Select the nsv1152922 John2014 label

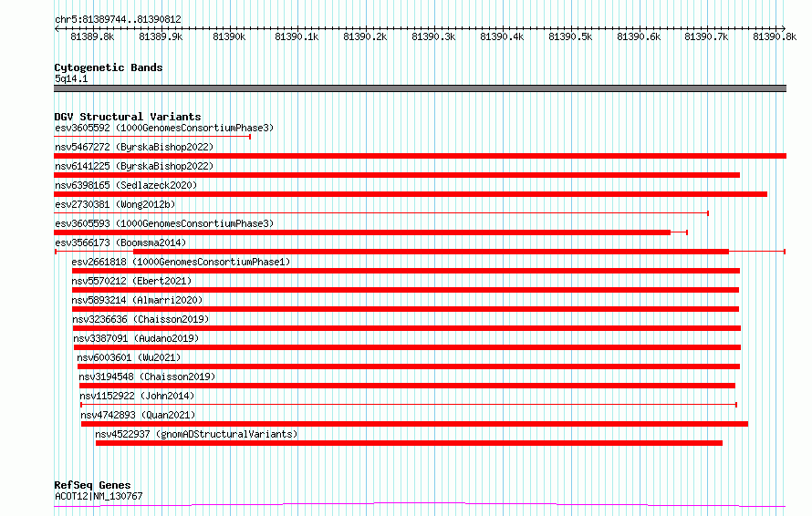(137, 396)
